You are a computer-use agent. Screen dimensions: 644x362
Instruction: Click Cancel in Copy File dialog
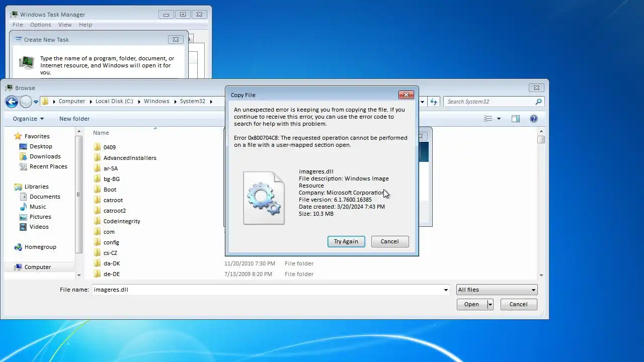click(389, 241)
